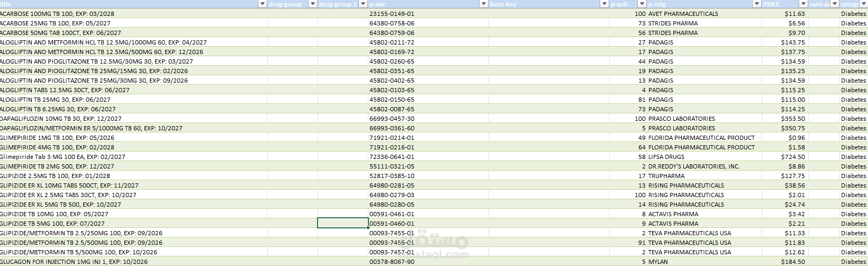868x266 pixels.
Task: Select the GLIPIZIDE/METFORMIN TB 5/500MG cell
Action: [133, 252]
